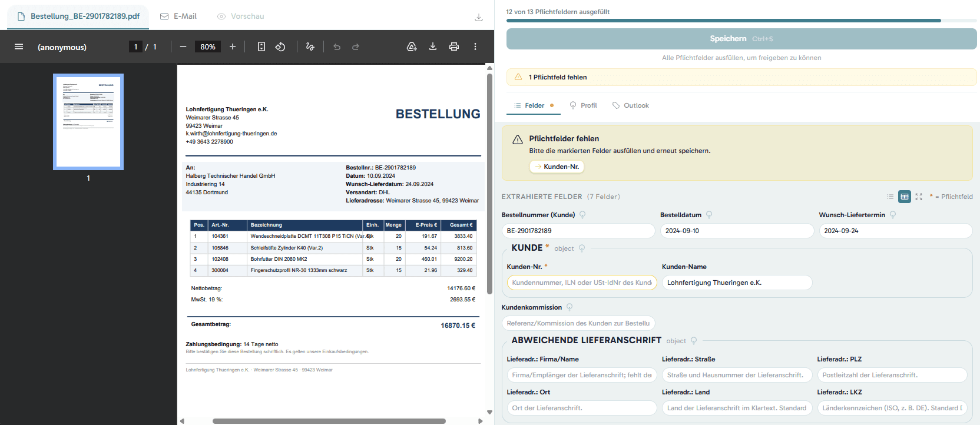This screenshot has width=980, height=425.
Task: Click the Lieferadr.: Straße input field
Action: (x=737, y=375)
